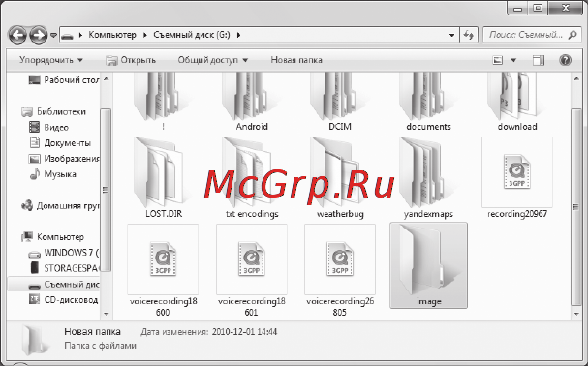This screenshot has height=366, width=588.
Task: Open the Упорядочить menu
Action: (51, 60)
